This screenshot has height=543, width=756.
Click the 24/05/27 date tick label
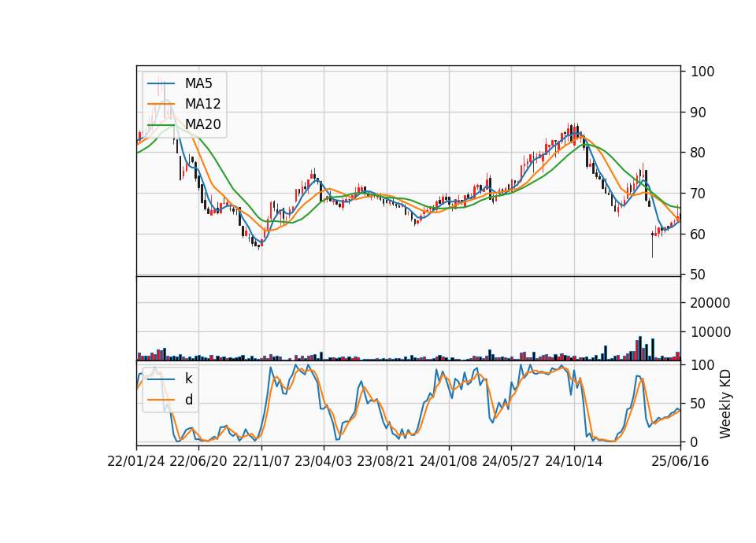coord(511,462)
